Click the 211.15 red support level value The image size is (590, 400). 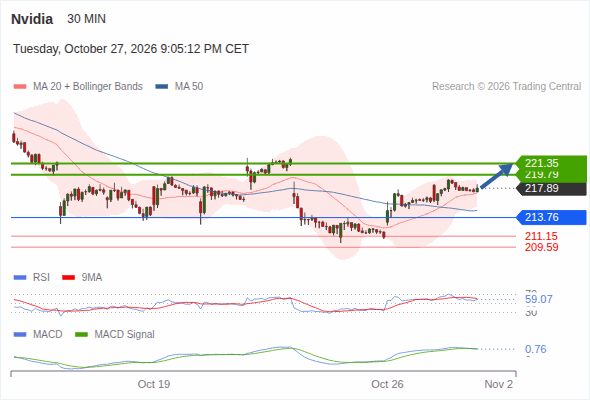(541, 236)
